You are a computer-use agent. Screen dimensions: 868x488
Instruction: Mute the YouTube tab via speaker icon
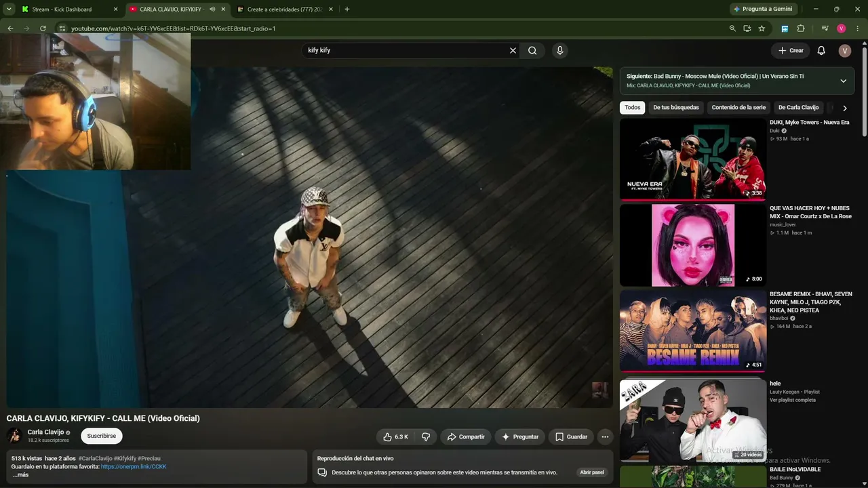(x=212, y=9)
